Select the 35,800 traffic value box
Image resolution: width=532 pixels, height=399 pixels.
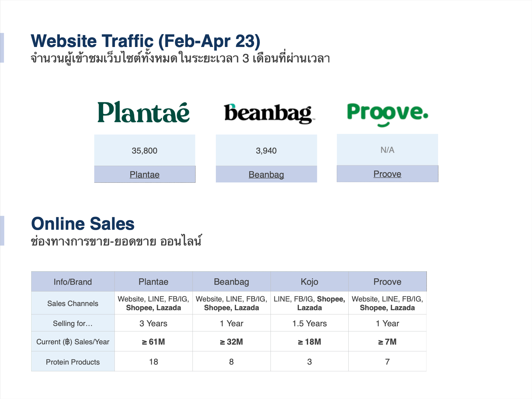coord(145,150)
